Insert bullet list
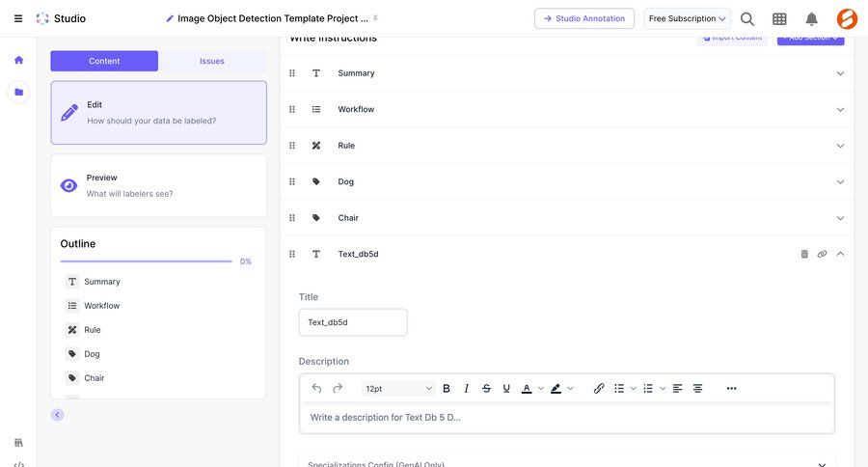 tap(619, 388)
